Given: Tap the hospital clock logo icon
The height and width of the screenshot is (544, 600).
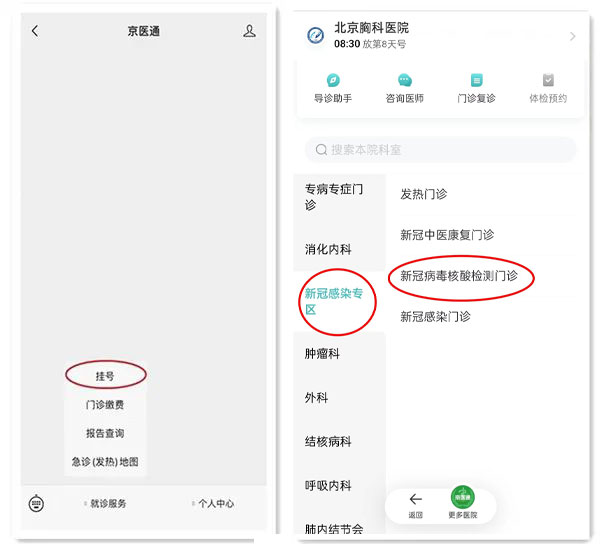Looking at the screenshot, I should (x=316, y=36).
